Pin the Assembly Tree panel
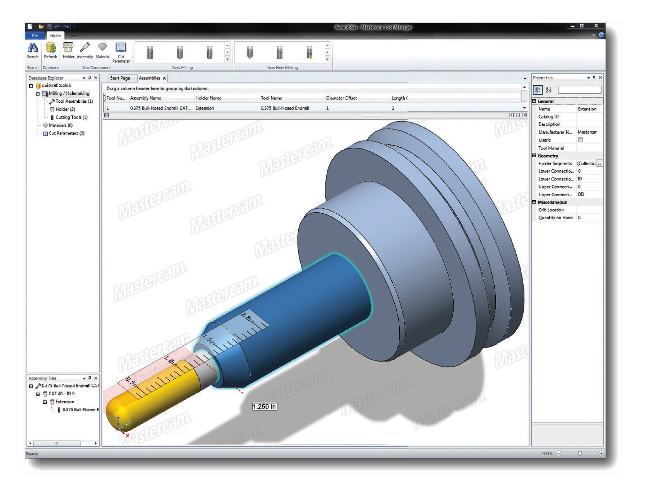645x481 pixels. click(90, 378)
